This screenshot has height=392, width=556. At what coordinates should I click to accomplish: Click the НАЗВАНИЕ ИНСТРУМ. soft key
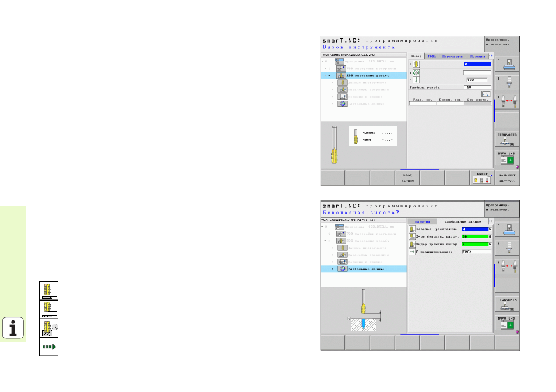pos(506,178)
